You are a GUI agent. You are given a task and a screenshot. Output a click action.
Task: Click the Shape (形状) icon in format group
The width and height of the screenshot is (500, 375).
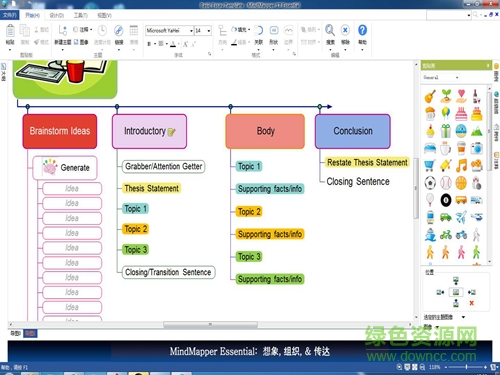274,31
